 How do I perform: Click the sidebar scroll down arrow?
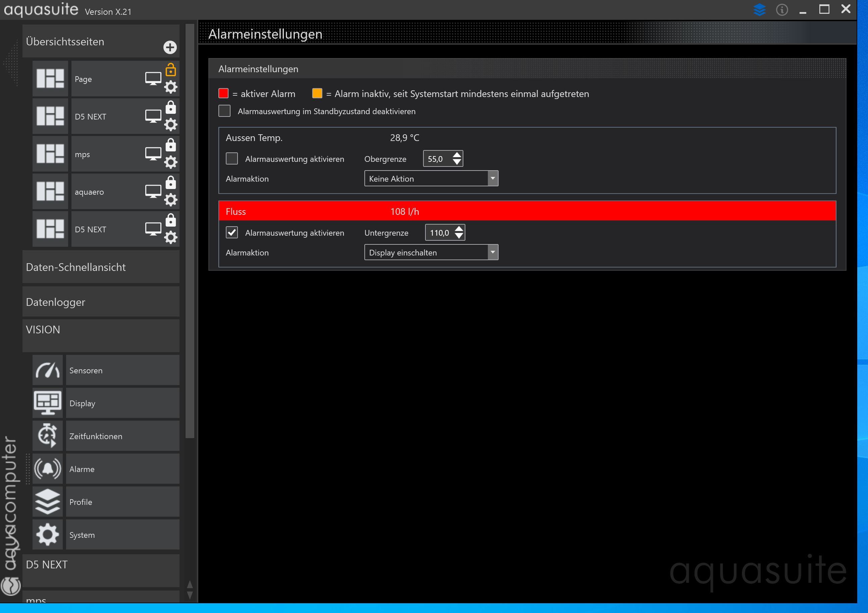click(190, 595)
